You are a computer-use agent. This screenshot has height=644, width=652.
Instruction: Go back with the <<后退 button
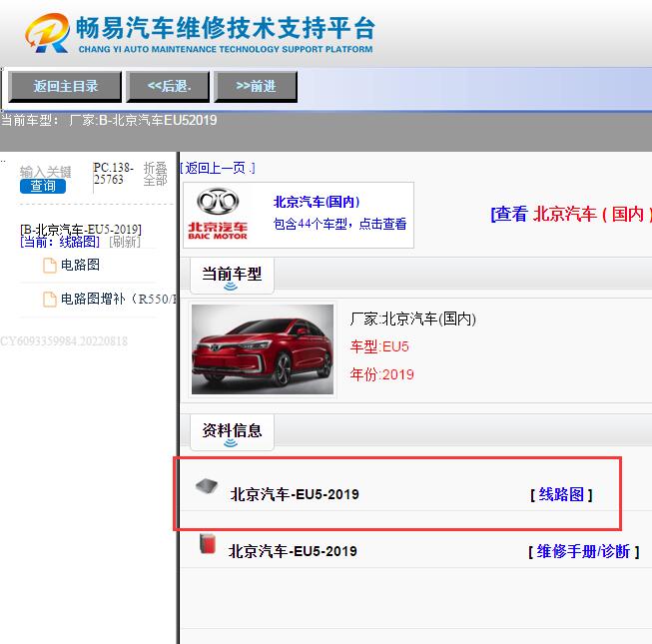click(x=169, y=87)
